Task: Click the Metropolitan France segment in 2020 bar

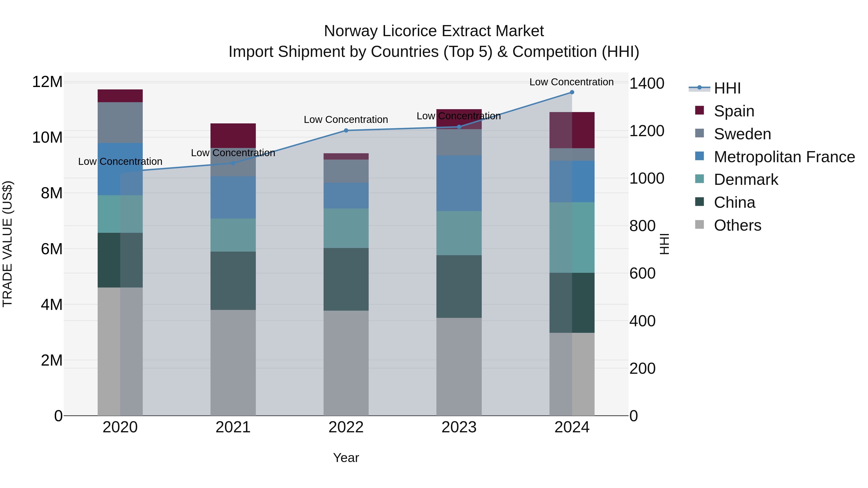Action: [x=120, y=169]
